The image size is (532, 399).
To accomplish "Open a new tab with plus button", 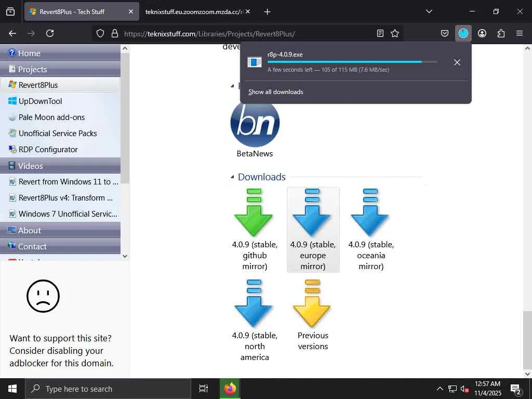I will (268, 12).
